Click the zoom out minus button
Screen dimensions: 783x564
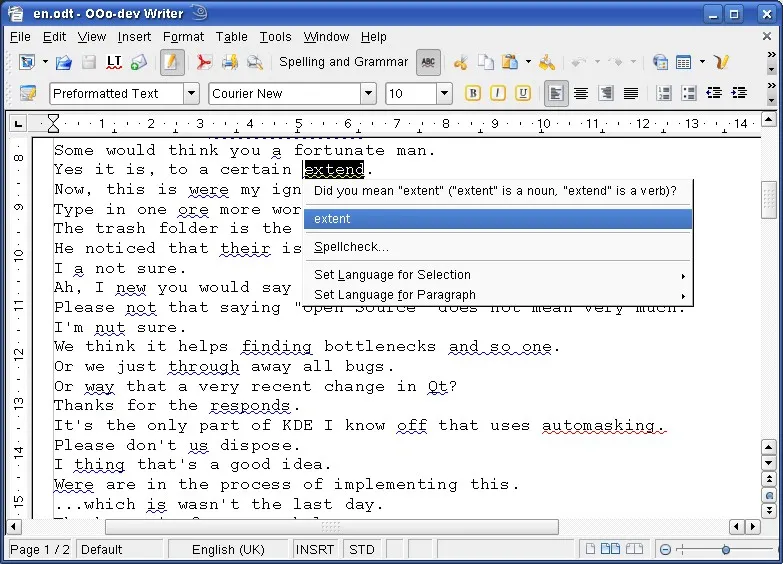coord(665,550)
